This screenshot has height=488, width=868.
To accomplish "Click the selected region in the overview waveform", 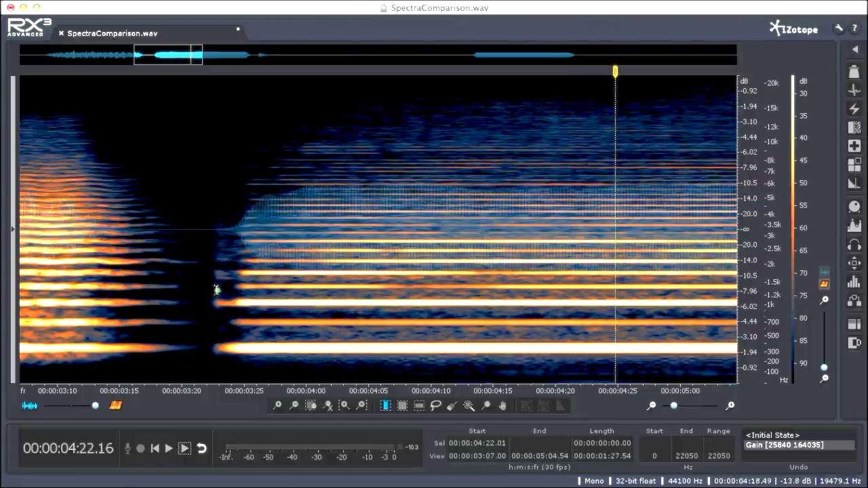I will click(168, 56).
